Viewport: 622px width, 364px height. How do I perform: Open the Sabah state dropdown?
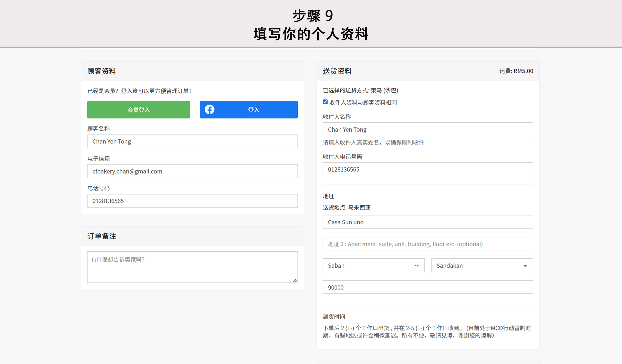pos(373,265)
